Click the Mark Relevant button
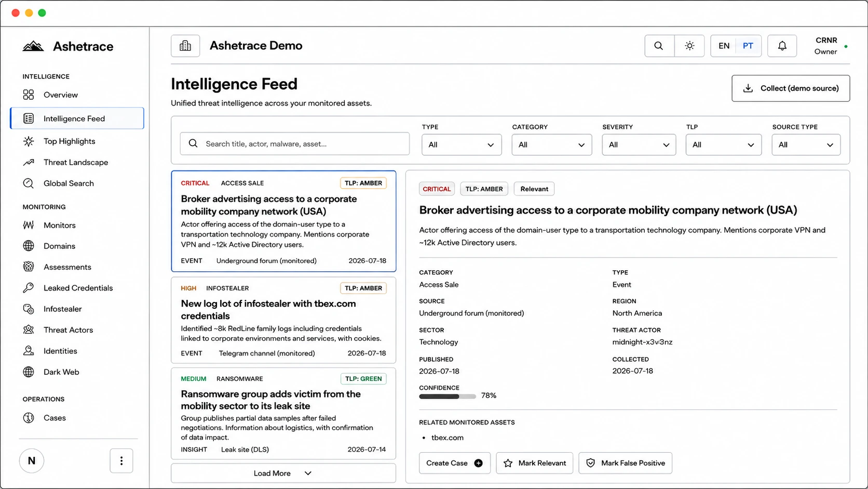 (535, 463)
